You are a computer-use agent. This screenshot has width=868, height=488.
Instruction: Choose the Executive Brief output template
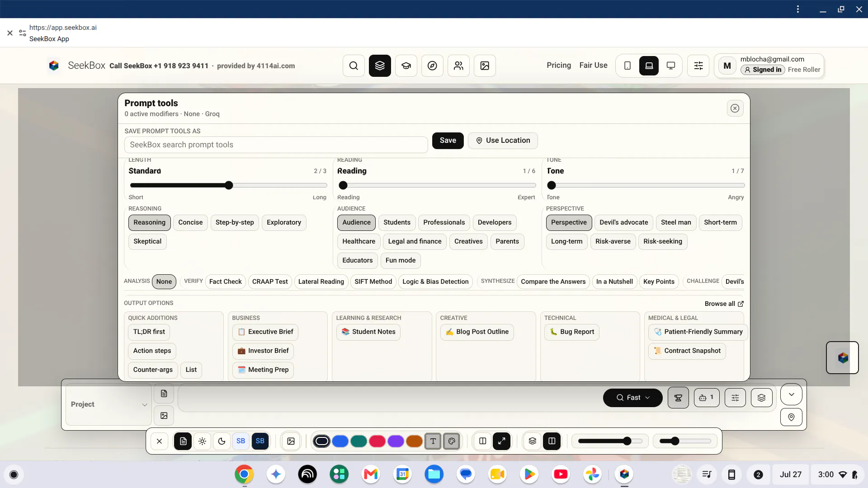coord(265,332)
